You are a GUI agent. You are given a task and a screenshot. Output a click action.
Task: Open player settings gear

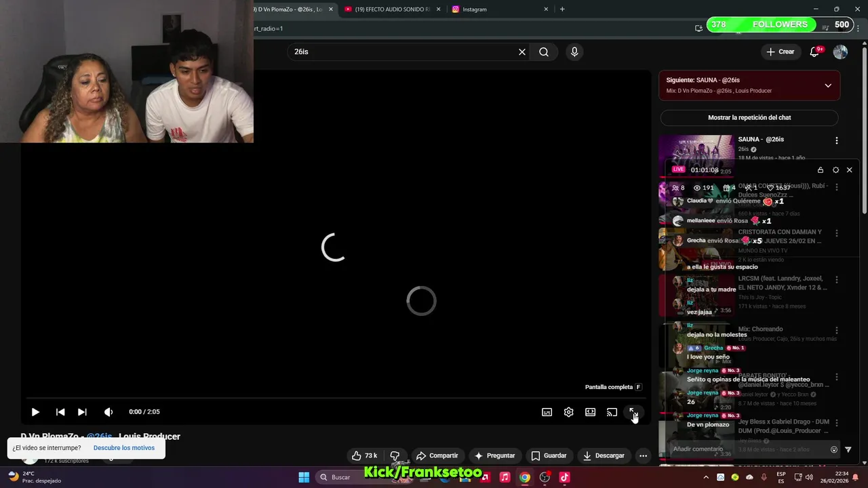click(568, 412)
